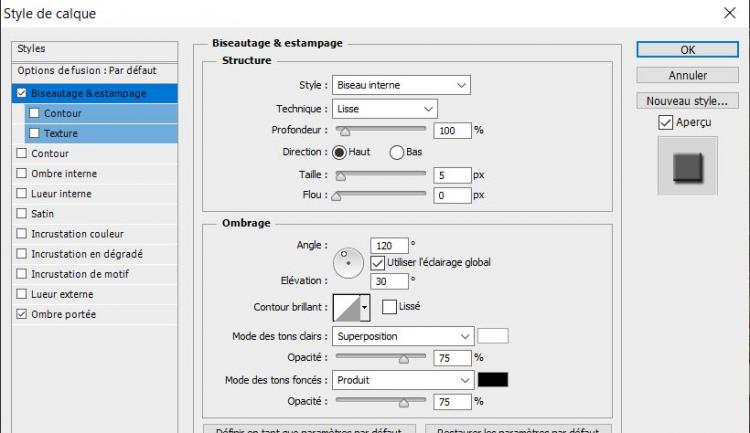Click the OK button
This screenshot has width=750, height=433.
tap(687, 49)
